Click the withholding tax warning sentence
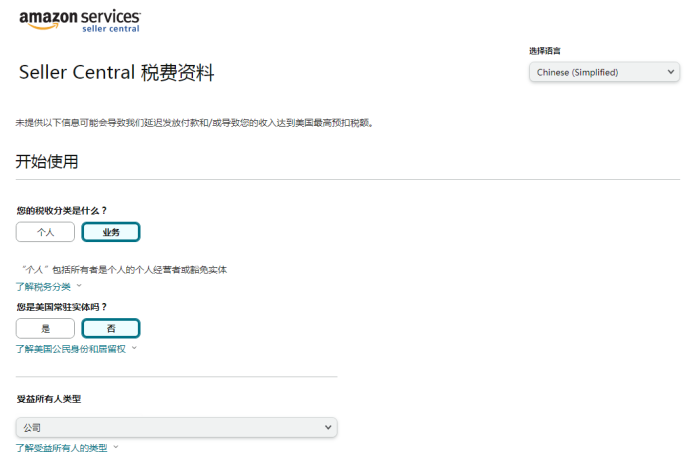 coord(195,123)
